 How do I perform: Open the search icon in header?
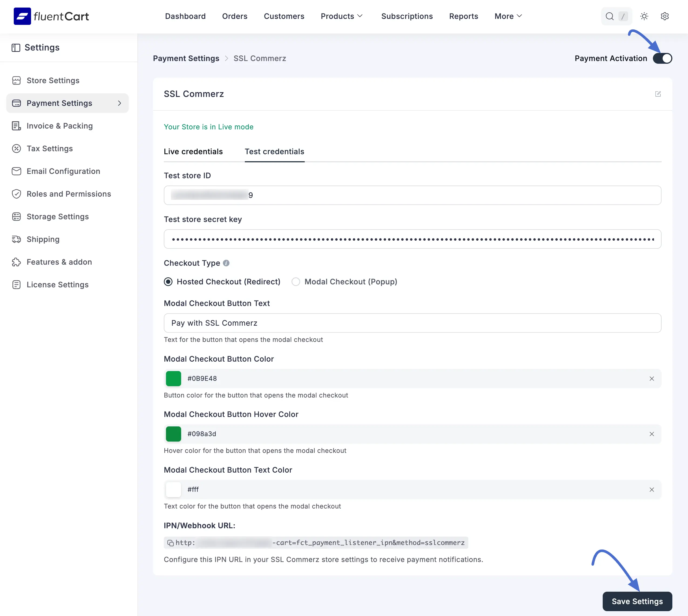(609, 16)
